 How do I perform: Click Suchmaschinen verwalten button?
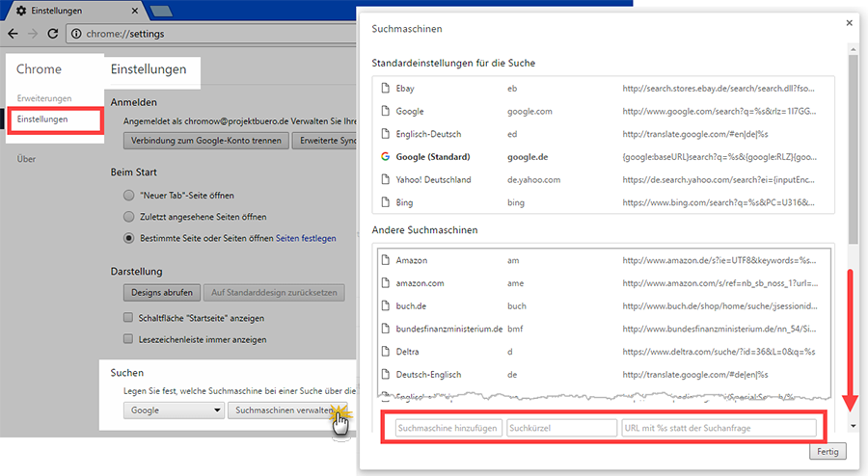pyautogui.click(x=287, y=410)
